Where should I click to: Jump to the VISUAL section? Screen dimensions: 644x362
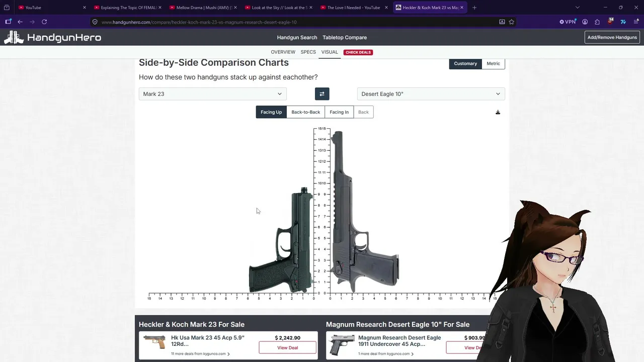330,52
